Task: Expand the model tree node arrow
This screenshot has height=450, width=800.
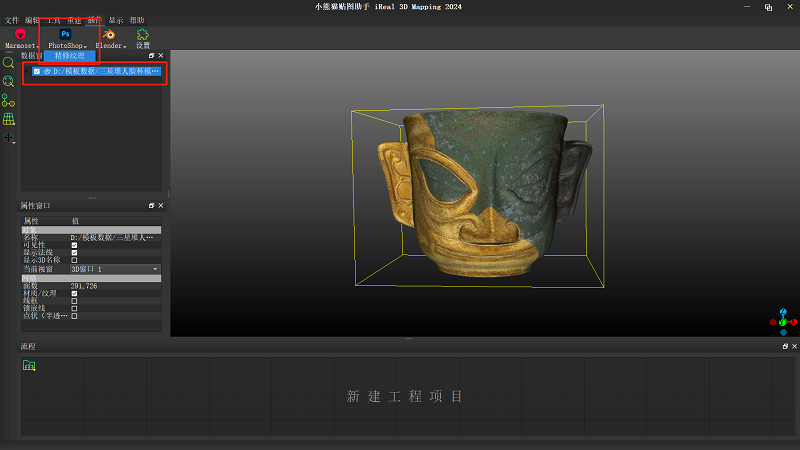Action: click(28, 71)
